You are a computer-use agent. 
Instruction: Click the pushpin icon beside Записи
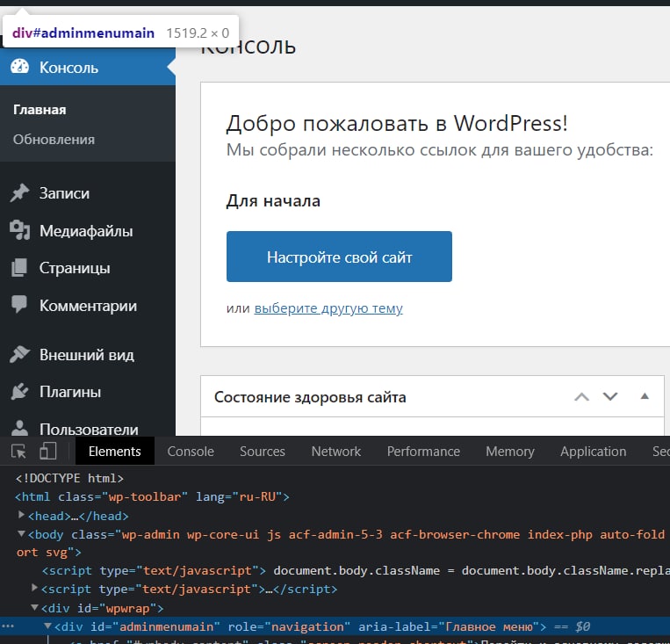[19, 193]
